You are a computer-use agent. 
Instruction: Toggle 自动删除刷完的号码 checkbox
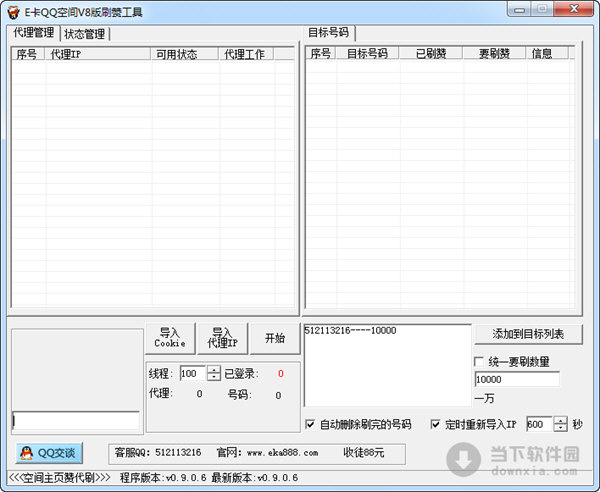[310, 424]
